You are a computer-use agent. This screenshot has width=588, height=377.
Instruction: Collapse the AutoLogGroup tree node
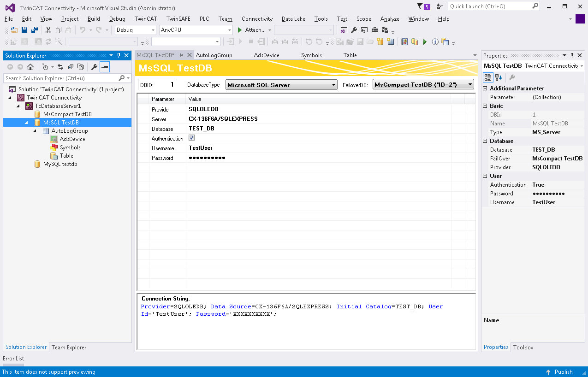(x=35, y=131)
